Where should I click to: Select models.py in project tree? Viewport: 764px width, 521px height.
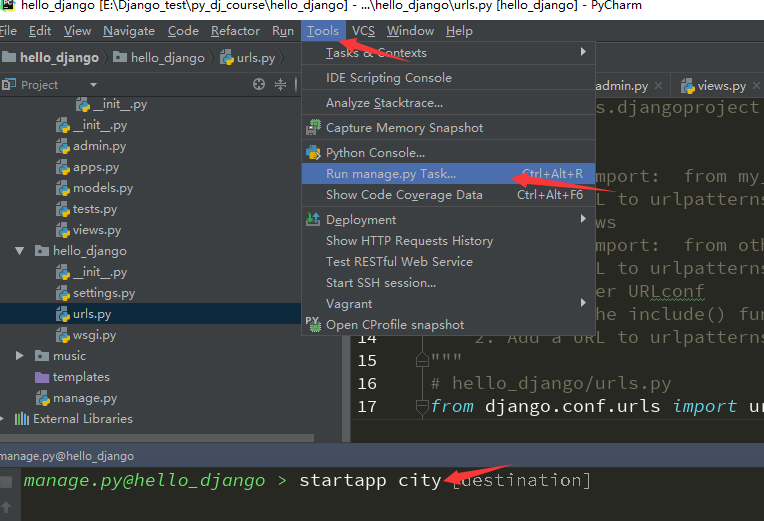click(x=103, y=188)
